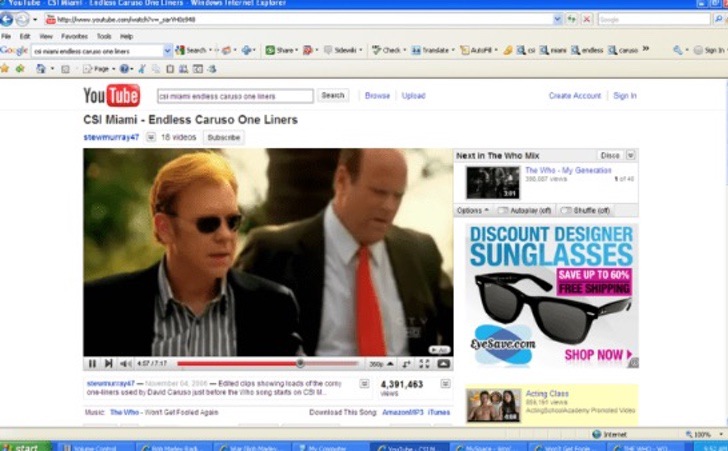Image resolution: width=728 pixels, height=451 pixels.
Task: Click the player's pop-out button
Action: (x=443, y=364)
